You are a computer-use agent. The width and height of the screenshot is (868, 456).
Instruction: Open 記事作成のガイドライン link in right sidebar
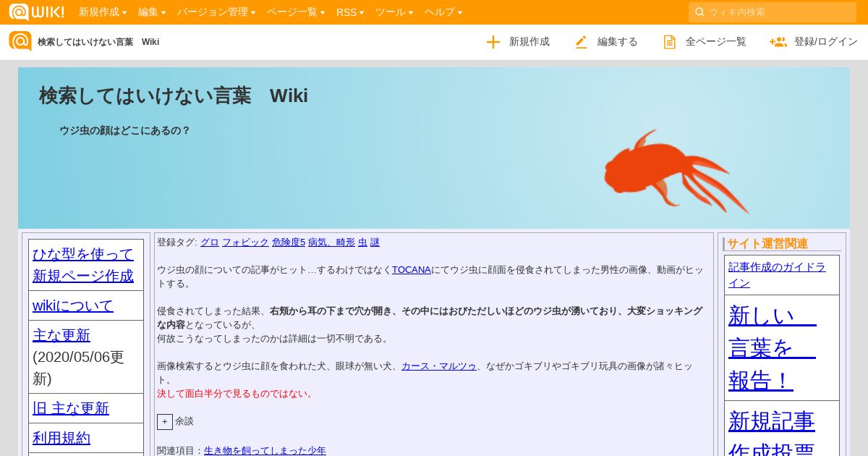777,275
